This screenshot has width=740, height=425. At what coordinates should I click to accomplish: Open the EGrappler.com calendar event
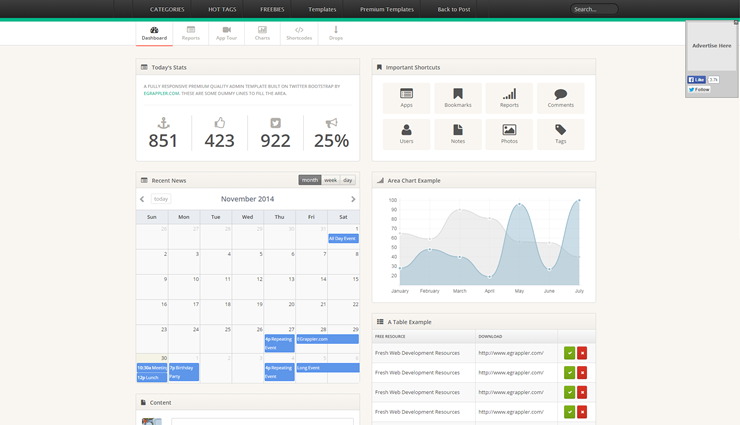pos(328,339)
